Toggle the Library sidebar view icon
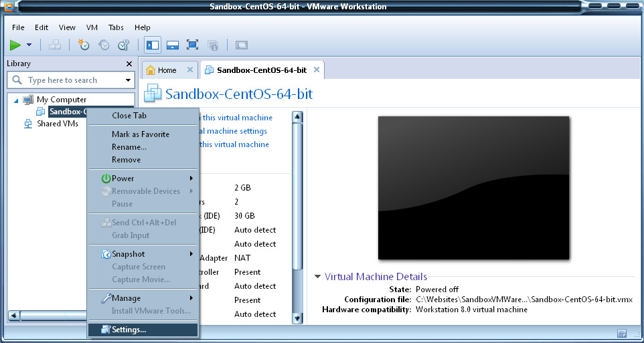 153,45
